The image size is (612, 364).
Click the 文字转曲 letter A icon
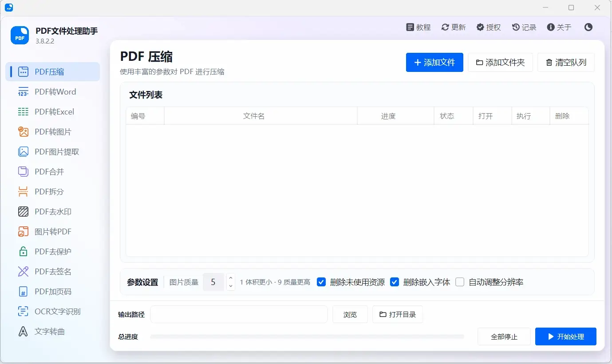pos(23,332)
